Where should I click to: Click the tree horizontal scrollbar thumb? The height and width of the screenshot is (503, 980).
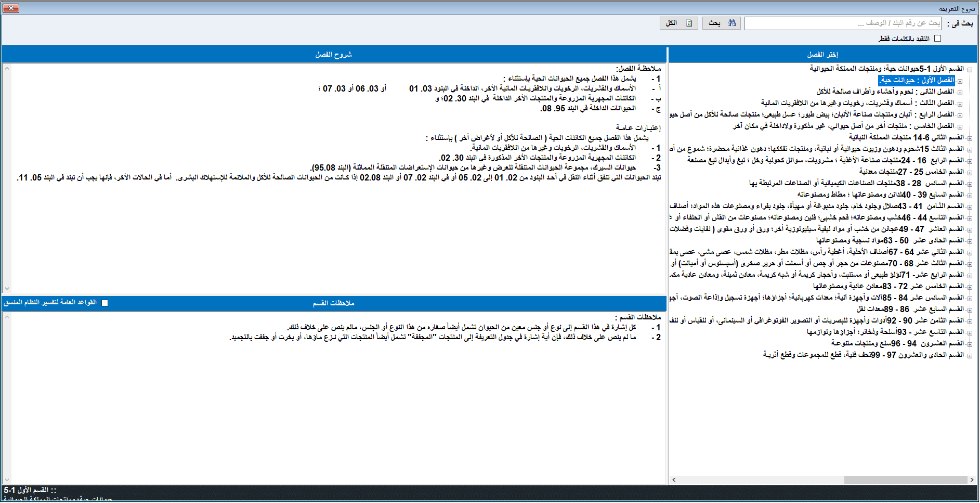905,480
